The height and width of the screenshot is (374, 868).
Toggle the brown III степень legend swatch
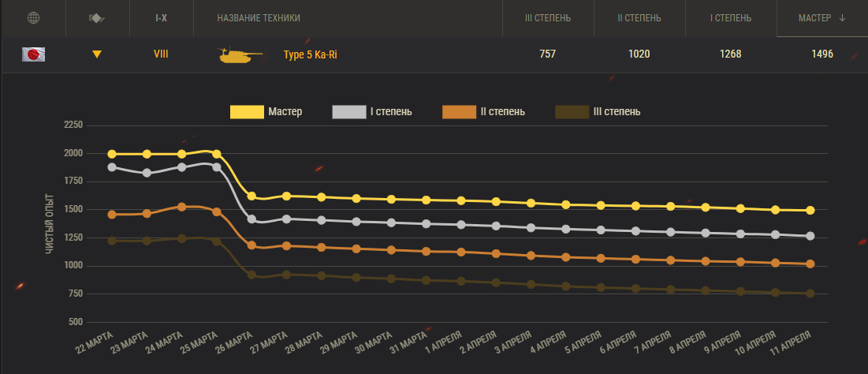[x=572, y=112]
